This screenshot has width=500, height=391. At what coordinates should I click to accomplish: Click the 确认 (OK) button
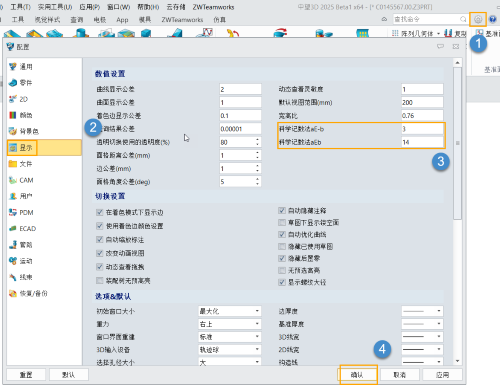tap(357, 375)
